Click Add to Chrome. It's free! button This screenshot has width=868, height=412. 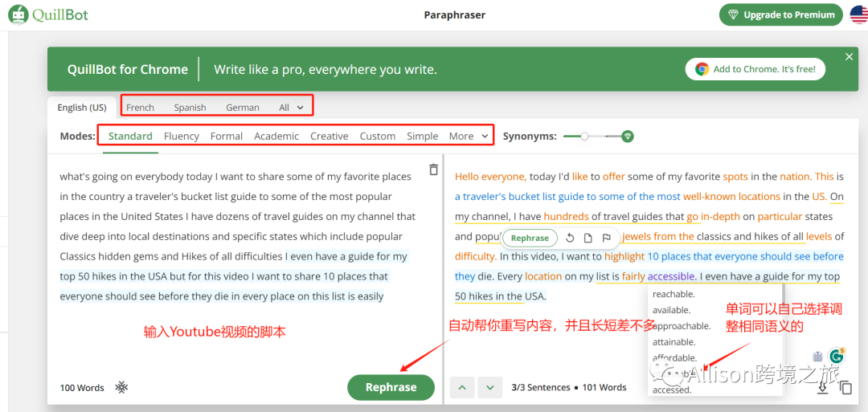coord(755,69)
